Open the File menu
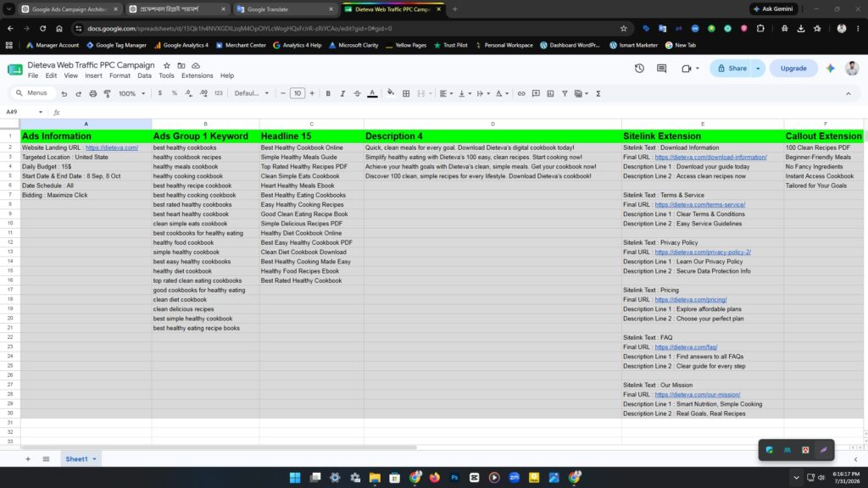 click(33, 75)
